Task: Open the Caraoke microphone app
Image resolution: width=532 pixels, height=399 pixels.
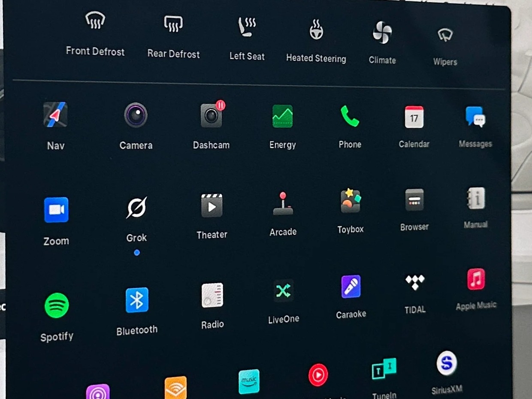Action: click(x=351, y=287)
